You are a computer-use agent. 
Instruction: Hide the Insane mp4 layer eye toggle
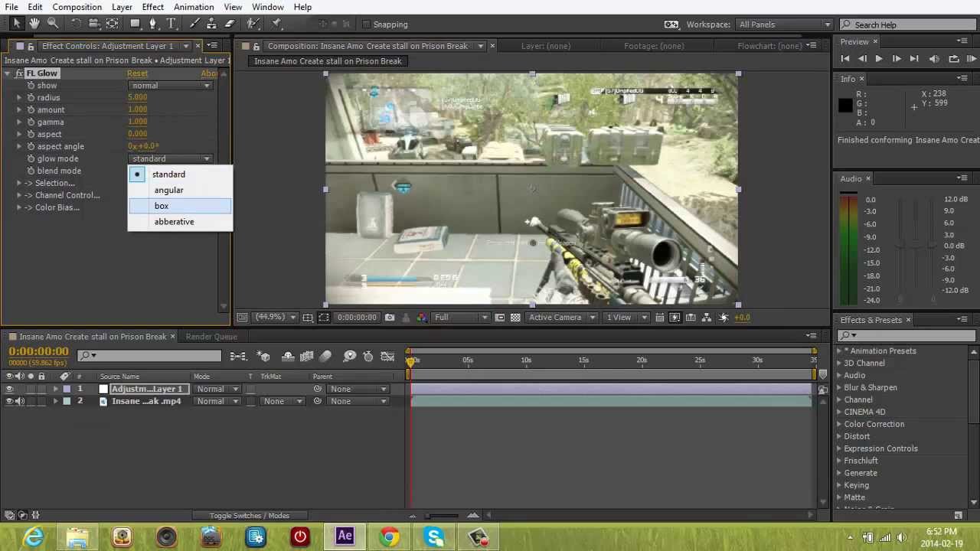[10, 401]
